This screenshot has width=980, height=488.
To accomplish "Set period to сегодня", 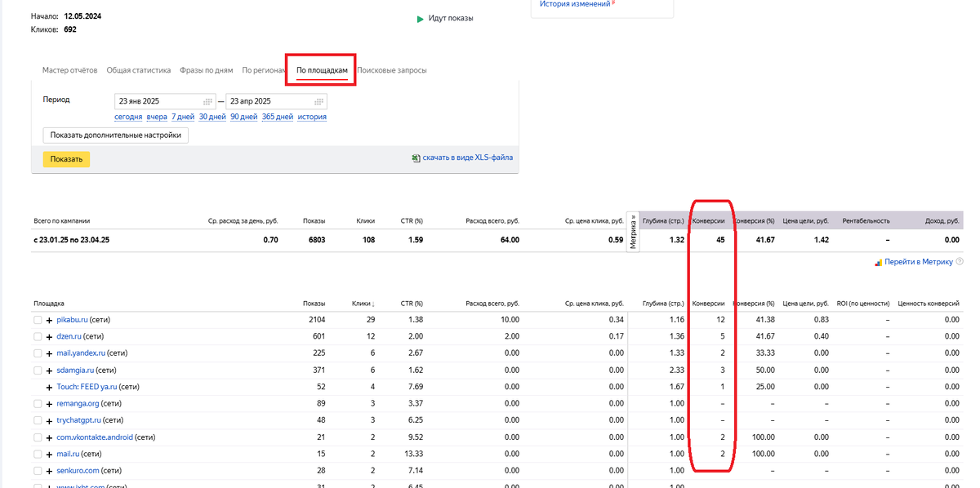I will tap(128, 117).
